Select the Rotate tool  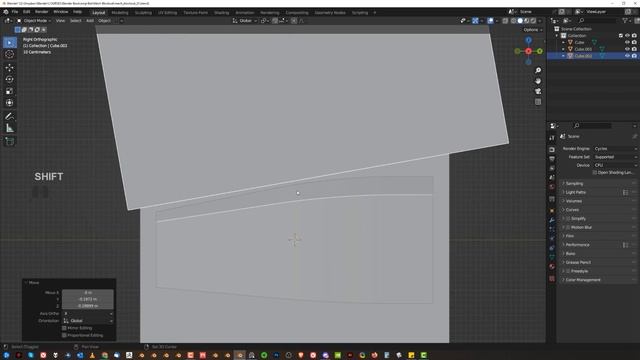(10, 79)
